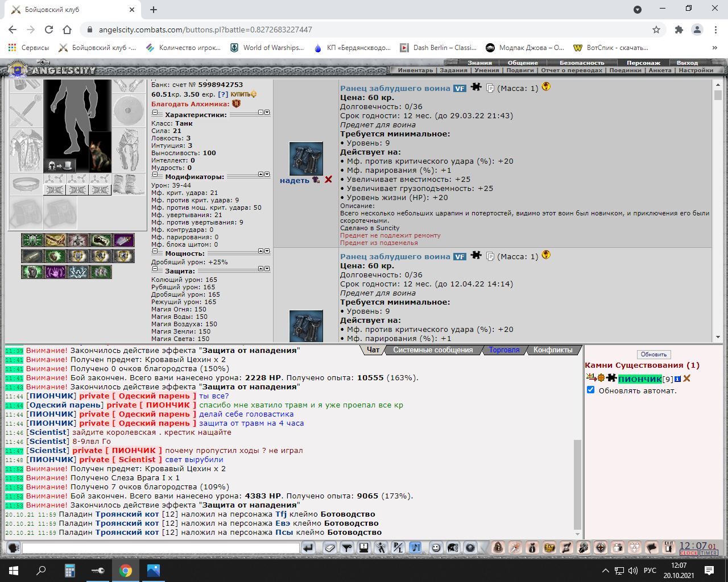Image resolution: width=728 pixels, height=582 pixels.
Task: Click the Настройки submenu link
Action: point(696,70)
